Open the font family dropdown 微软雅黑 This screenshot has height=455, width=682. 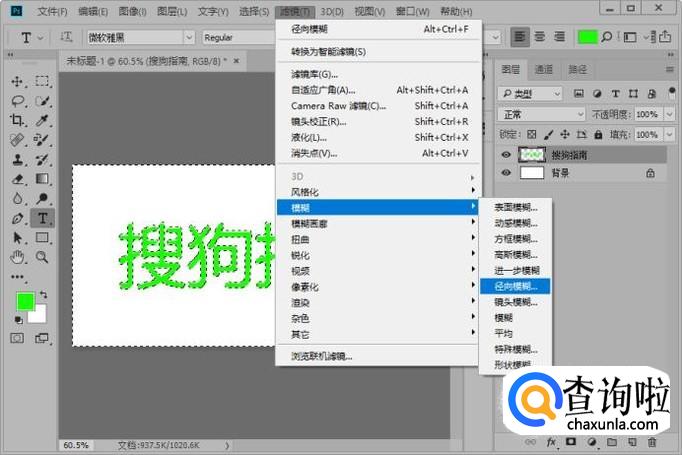click(x=189, y=37)
